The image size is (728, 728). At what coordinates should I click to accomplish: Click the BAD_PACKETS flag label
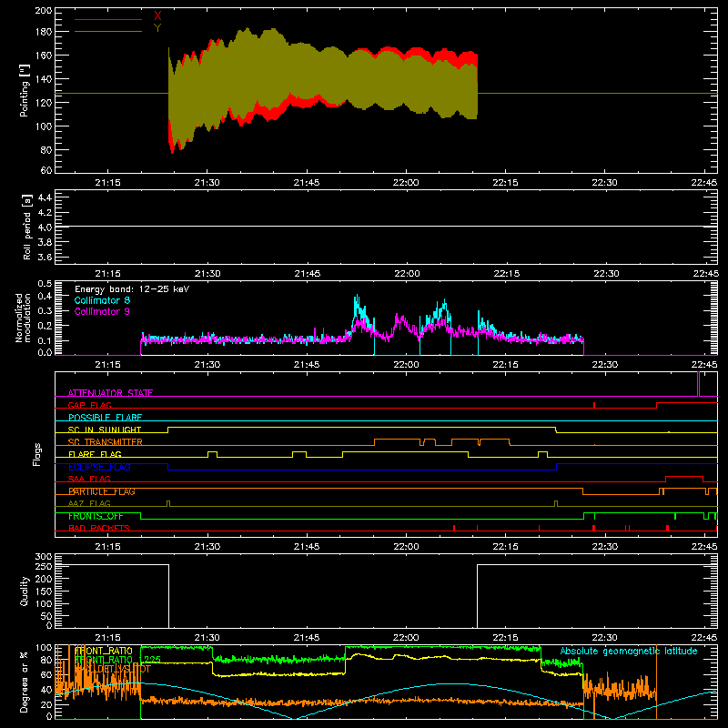click(99, 528)
